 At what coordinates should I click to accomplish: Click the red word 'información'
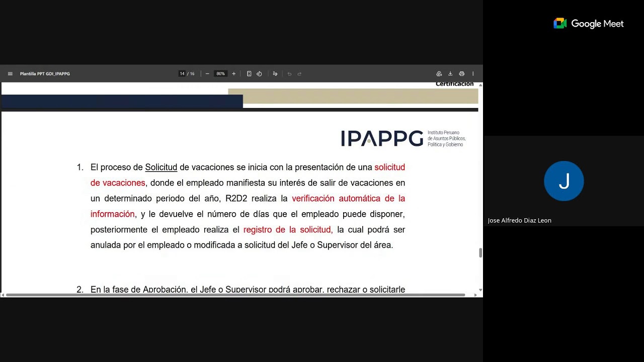click(113, 214)
